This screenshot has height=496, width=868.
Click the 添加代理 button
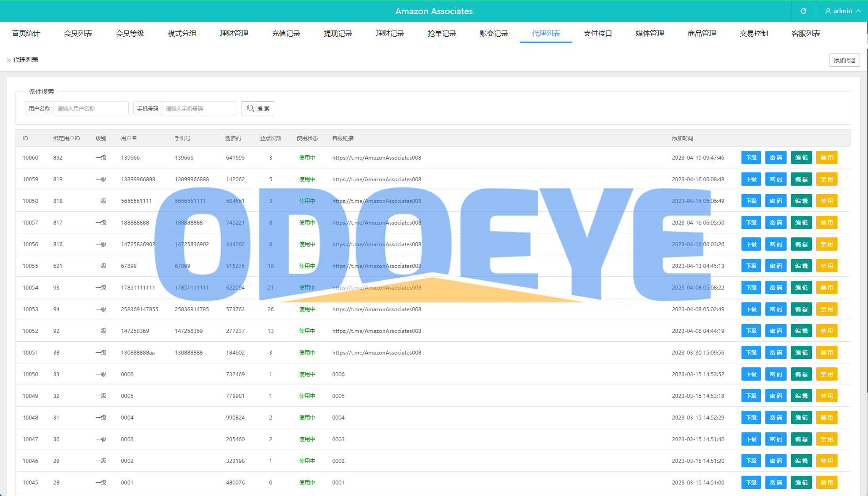click(844, 60)
